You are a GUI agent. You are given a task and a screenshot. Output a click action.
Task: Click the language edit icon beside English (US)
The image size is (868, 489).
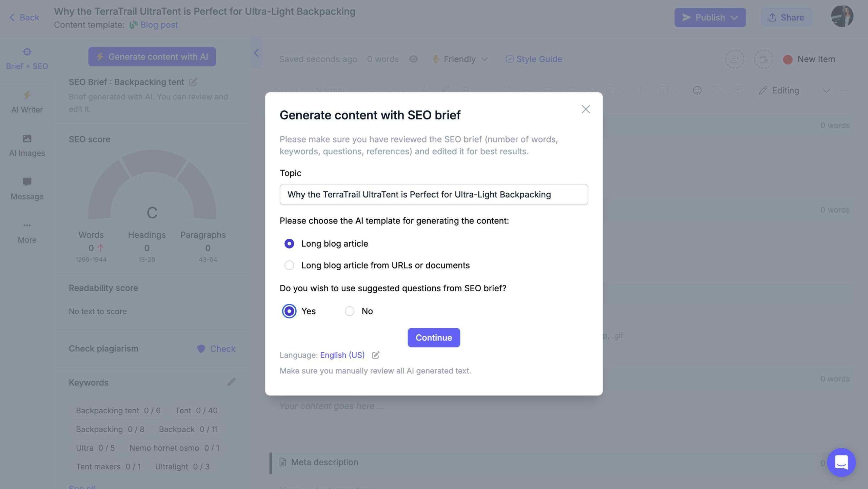[x=375, y=355]
